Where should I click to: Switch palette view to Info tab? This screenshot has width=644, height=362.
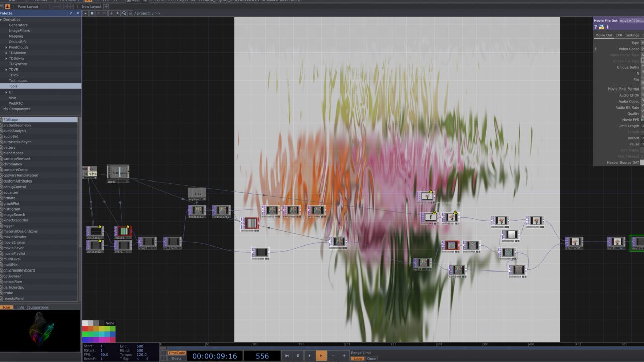(x=20, y=307)
